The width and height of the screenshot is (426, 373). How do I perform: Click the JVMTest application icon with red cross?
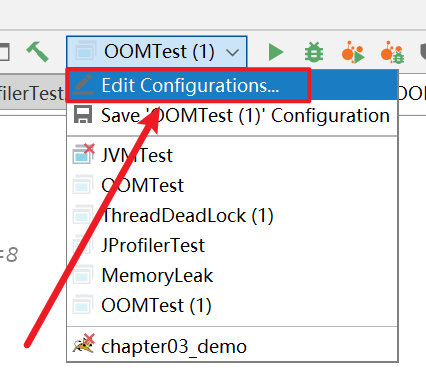(84, 154)
